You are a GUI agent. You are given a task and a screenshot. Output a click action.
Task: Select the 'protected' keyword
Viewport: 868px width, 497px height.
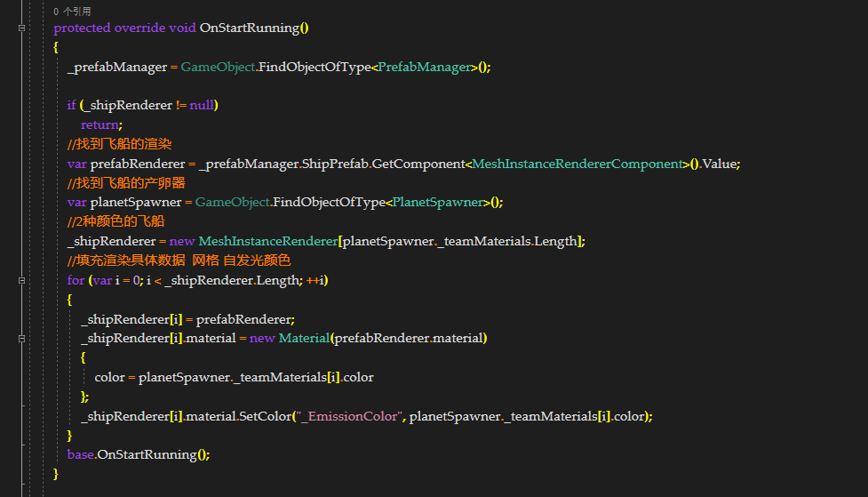(82, 28)
